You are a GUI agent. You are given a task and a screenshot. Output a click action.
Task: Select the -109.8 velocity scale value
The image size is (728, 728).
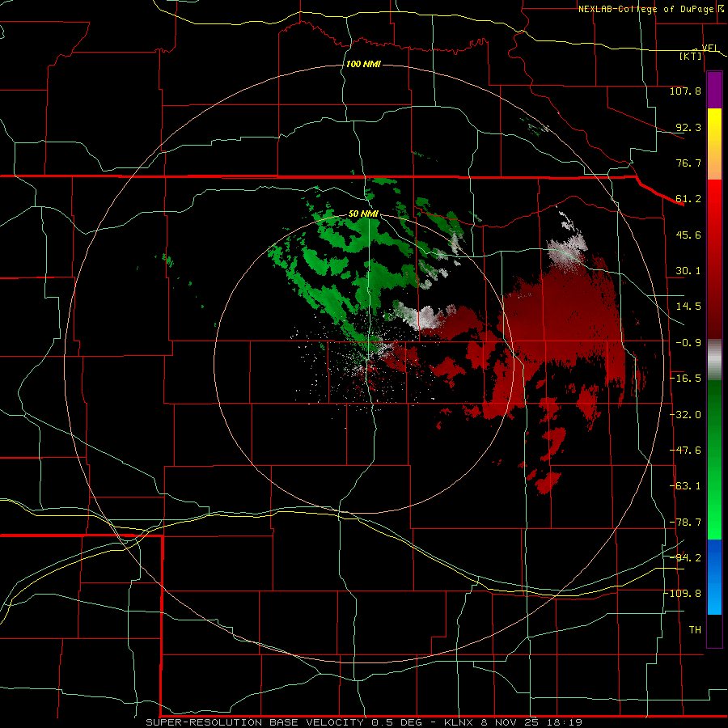(684, 594)
